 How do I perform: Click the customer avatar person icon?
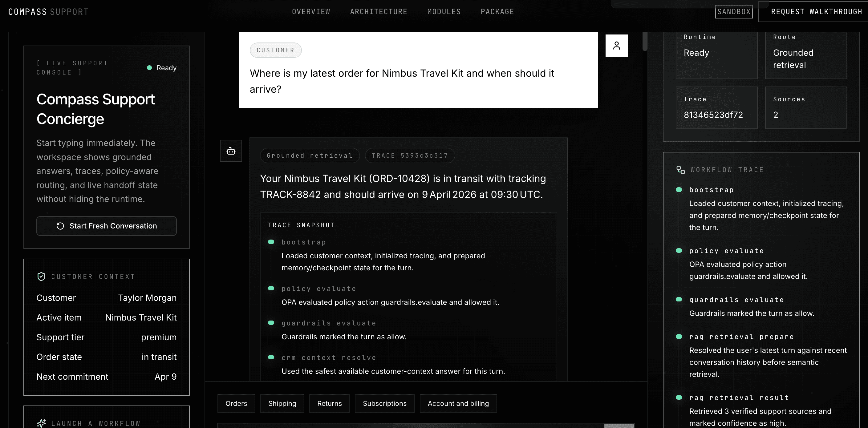616,46
